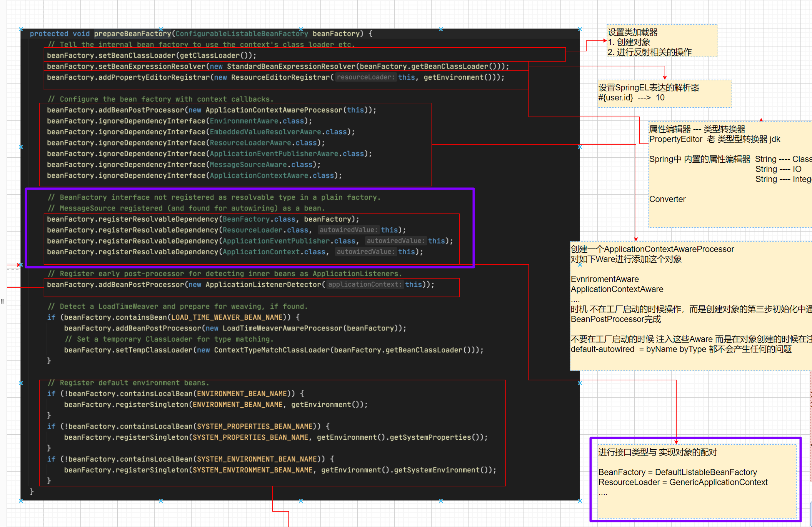Click registerSingleton(SYSTEM_ENVIRONMENT_BEAN_NAME line
This screenshot has width=812, height=527.
click(280, 470)
